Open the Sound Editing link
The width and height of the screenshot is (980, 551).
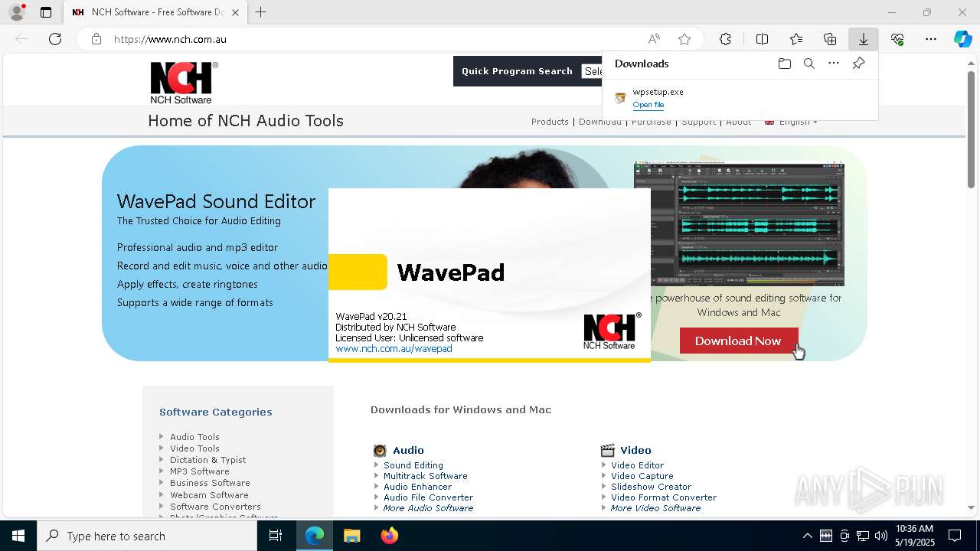(x=413, y=465)
